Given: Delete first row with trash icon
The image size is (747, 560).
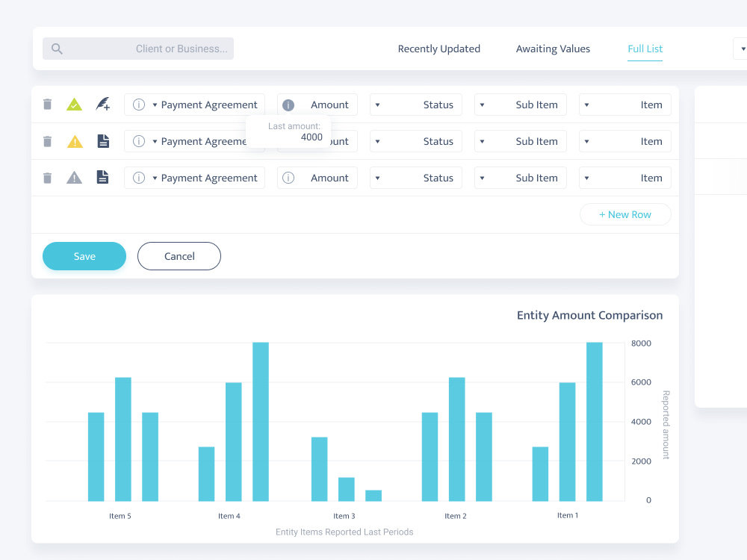Looking at the screenshot, I should (x=47, y=105).
